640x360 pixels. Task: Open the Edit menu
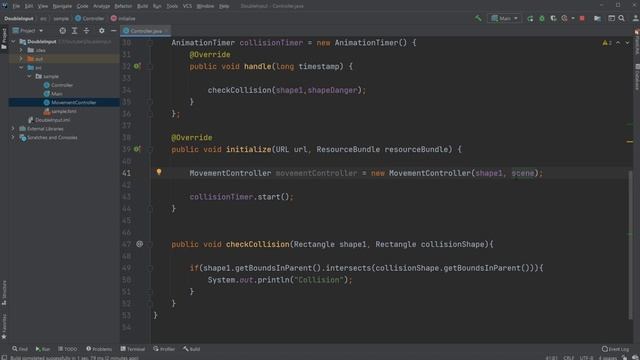pos(29,6)
